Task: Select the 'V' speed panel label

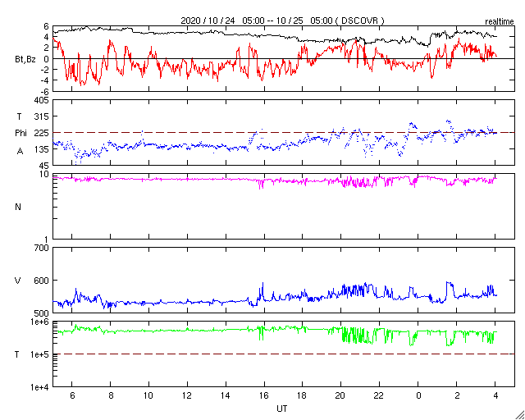Action: [18, 281]
